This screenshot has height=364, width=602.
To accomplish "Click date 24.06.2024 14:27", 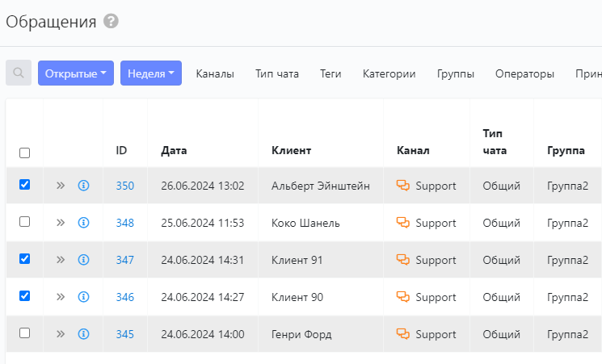I will (x=203, y=297).
